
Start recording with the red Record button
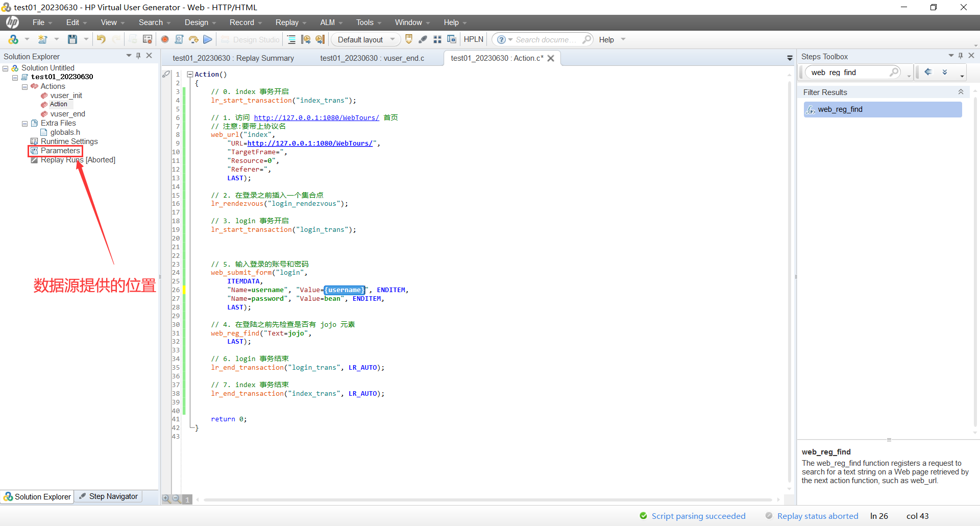click(x=165, y=39)
